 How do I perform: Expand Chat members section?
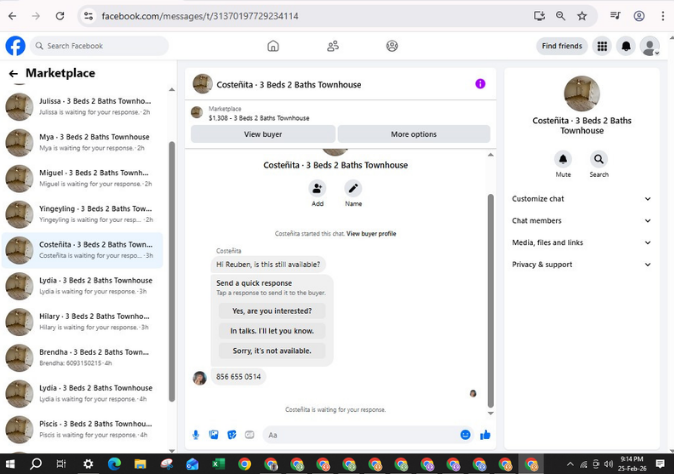(x=581, y=220)
